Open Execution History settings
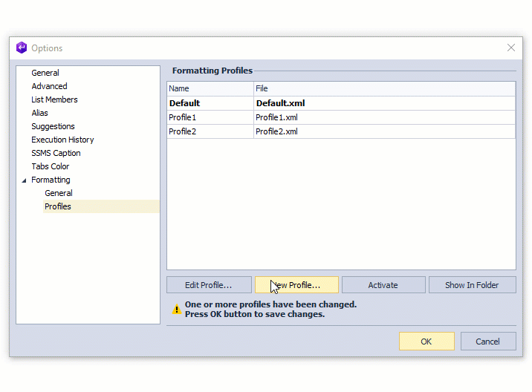This screenshot has width=532, height=392. (x=62, y=140)
